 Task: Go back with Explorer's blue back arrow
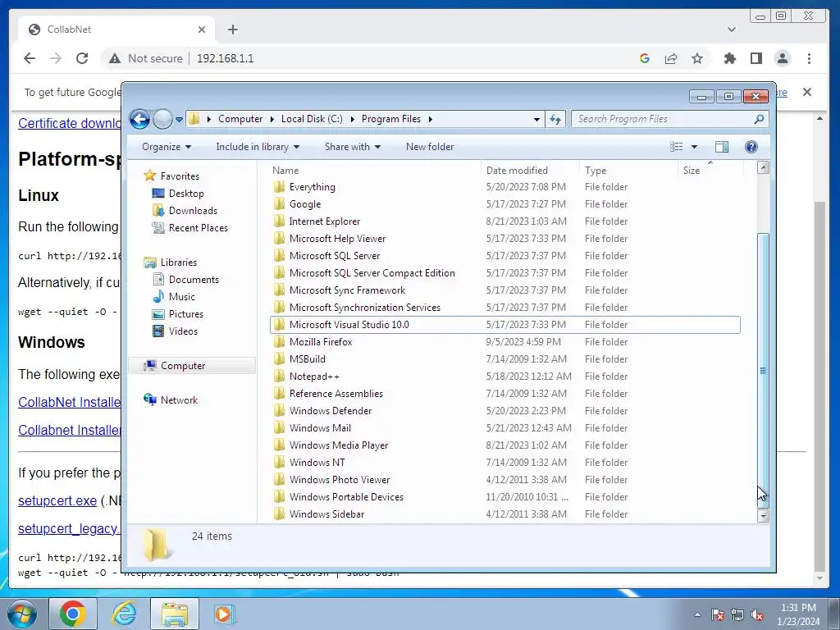point(139,119)
